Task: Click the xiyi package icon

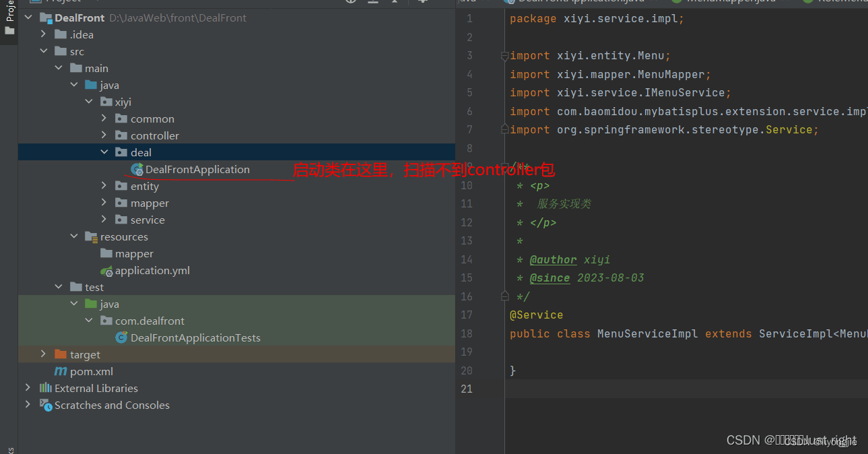Action: [106, 102]
